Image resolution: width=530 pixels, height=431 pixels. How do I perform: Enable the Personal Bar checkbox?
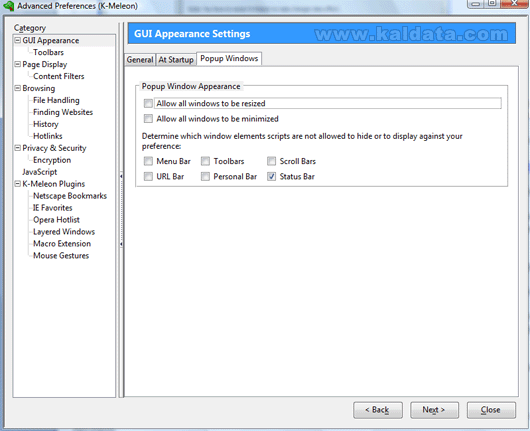click(x=205, y=176)
